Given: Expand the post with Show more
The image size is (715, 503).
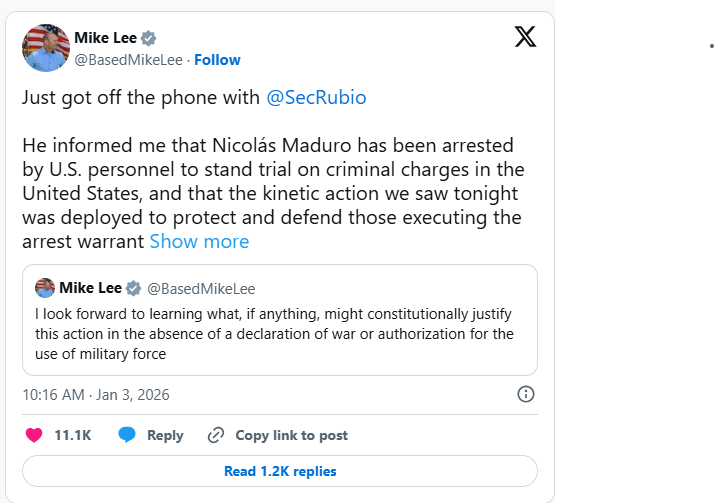Looking at the screenshot, I should 199,241.
